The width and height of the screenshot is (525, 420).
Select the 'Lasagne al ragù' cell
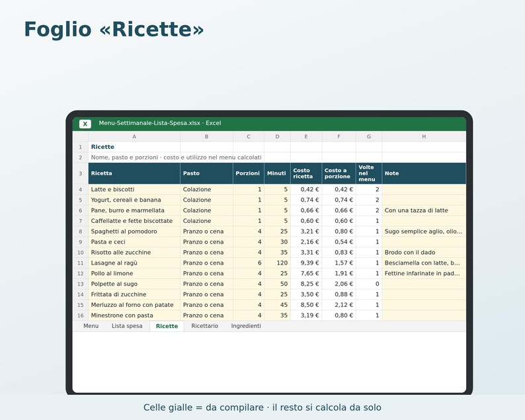pos(134,263)
